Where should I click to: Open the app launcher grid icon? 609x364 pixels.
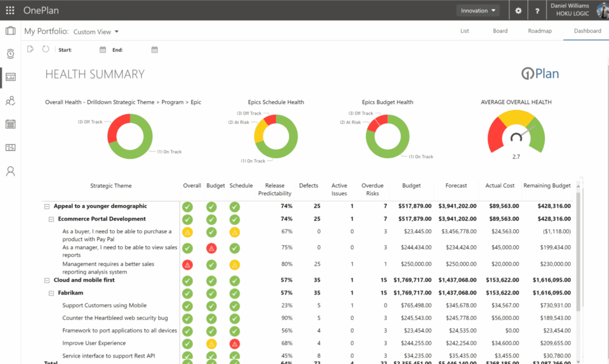tap(10, 10)
